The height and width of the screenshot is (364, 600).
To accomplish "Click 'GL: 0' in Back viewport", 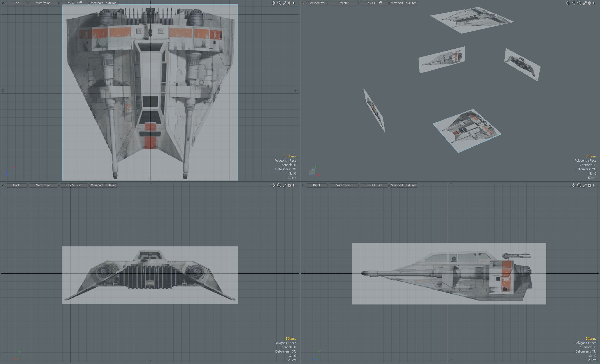I will (292, 356).
